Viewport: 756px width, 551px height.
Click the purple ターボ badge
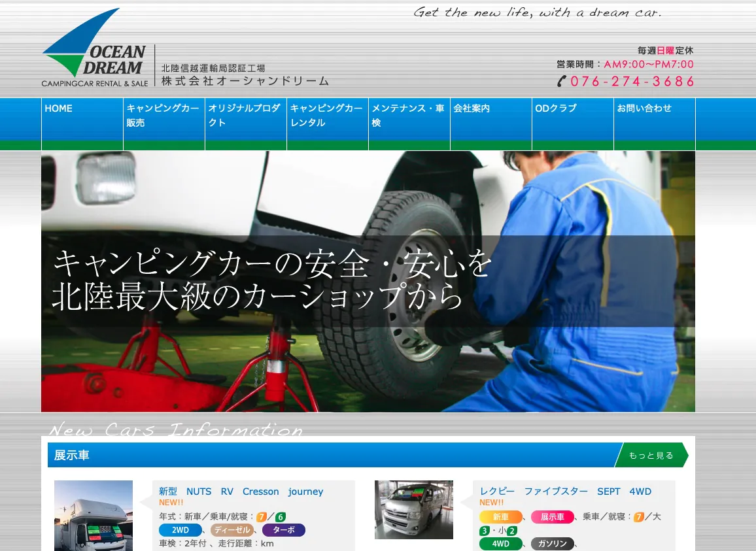coord(284,530)
